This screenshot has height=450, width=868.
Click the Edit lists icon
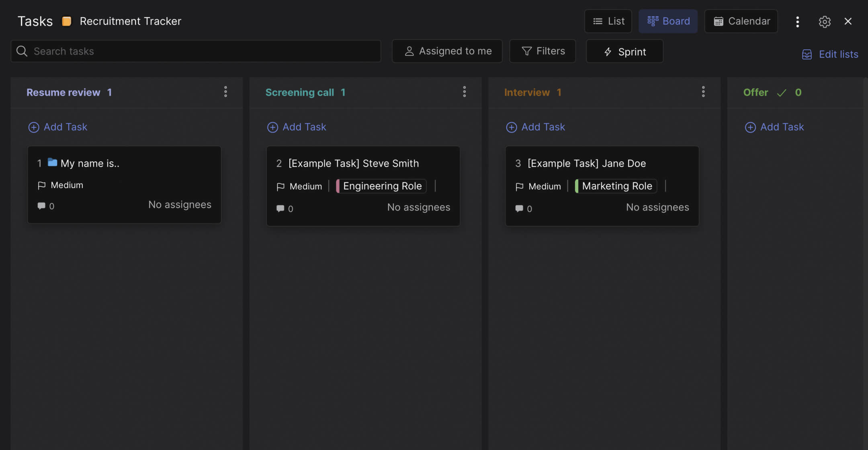807,54
